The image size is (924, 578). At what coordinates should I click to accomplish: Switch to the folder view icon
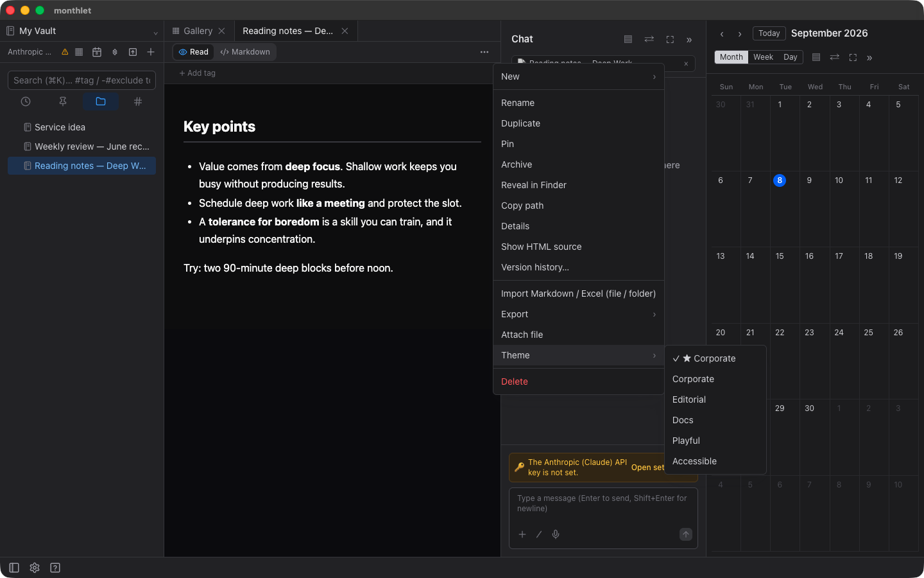tap(101, 101)
